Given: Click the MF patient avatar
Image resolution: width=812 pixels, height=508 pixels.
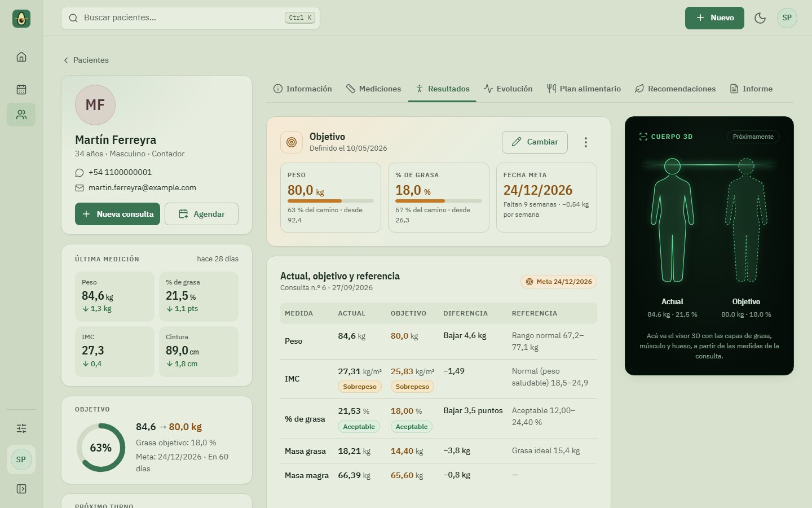Looking at the screenshot, I should pyautogui.click(x=95, y=105).
